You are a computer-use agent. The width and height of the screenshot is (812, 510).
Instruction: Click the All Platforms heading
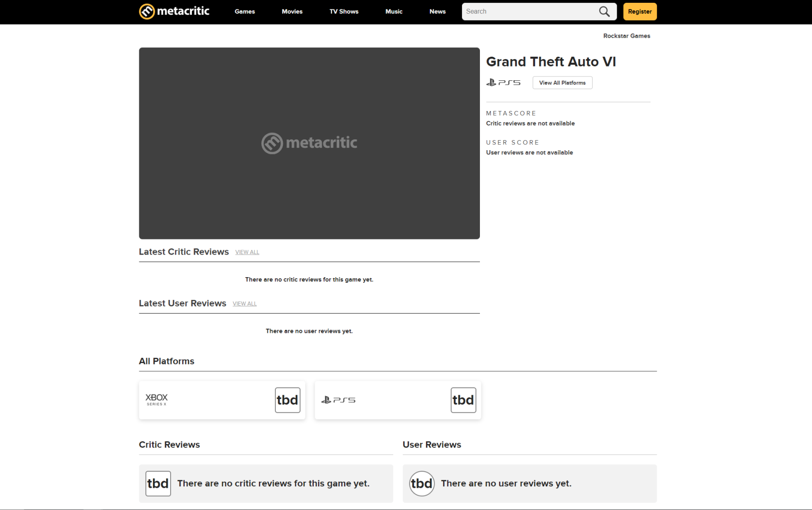167,361
